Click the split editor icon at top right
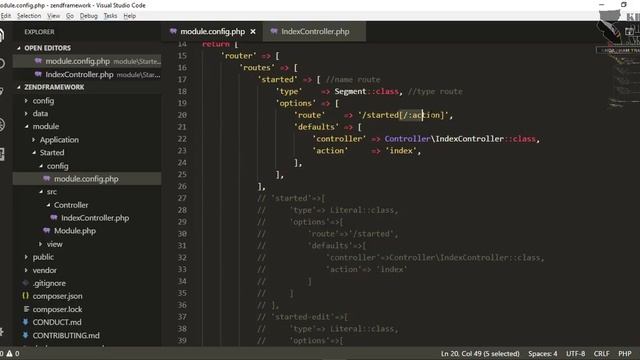 tap(629, 31)
